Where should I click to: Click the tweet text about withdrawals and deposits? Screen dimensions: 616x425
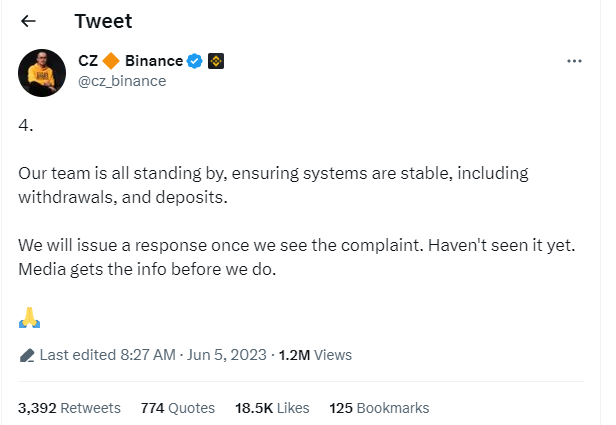pyautogui.click(x=273, y=185)
